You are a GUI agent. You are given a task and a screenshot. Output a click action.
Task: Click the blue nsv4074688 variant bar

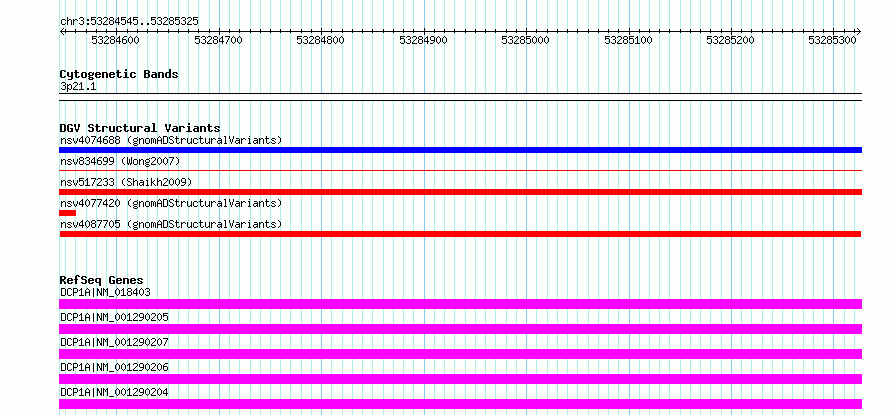coord(460,150)
